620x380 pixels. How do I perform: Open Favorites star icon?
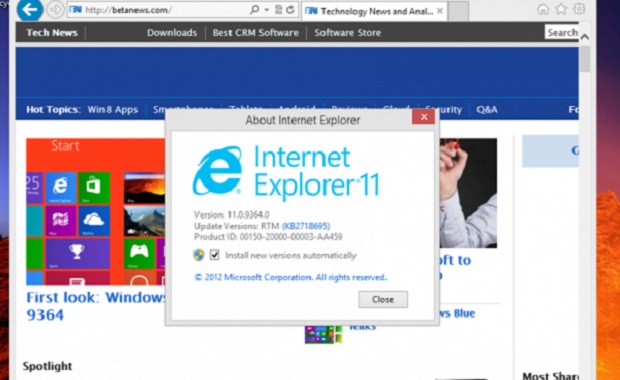click(561, 9)
